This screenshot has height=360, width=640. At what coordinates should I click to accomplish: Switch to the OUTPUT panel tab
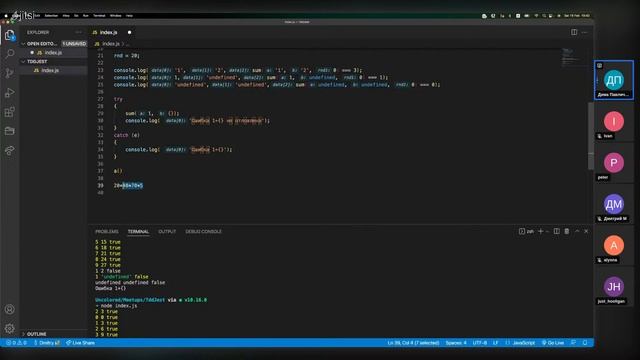[x=167, y=231]
